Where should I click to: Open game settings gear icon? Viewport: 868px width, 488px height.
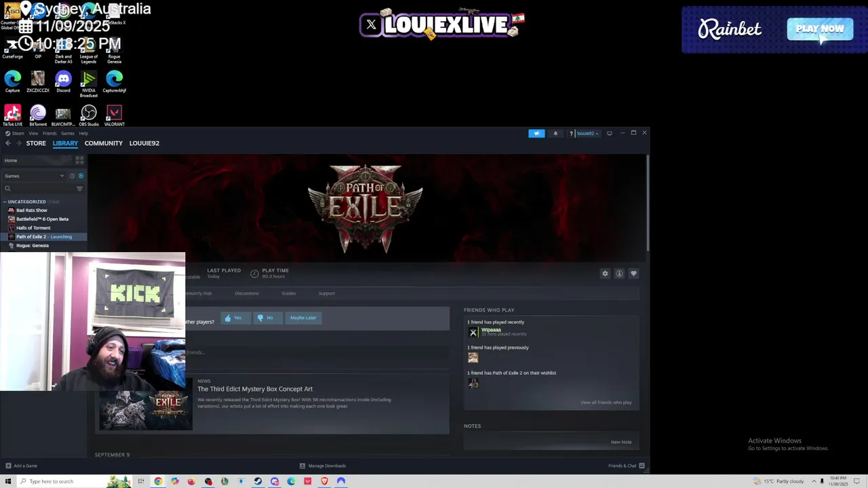pyautogui.click(x=605, y=273)
